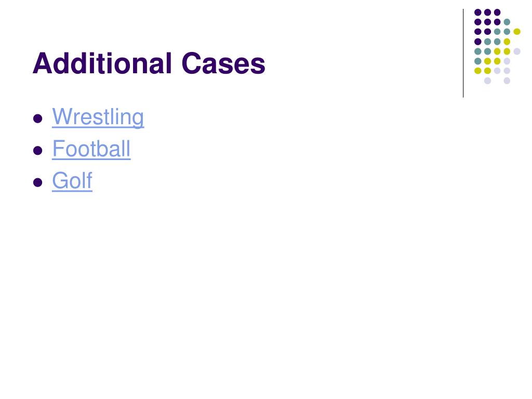Viewport: 532px width, 399px height.
Task: Open the Wrestling hyperlink
Action: click(x=98, y=117)
